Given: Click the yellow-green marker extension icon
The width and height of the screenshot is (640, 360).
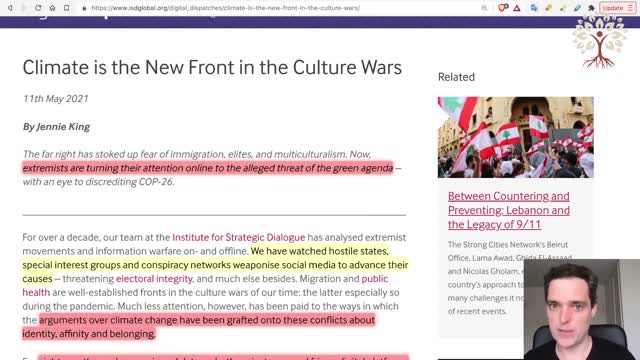Looking at the screenshot, I should 563,8.
